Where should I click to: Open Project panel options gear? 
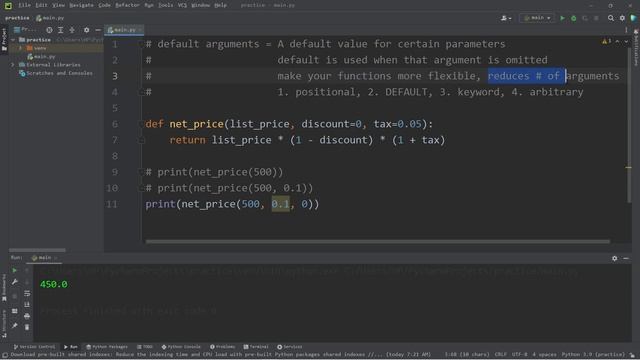(x=86, y=30)
